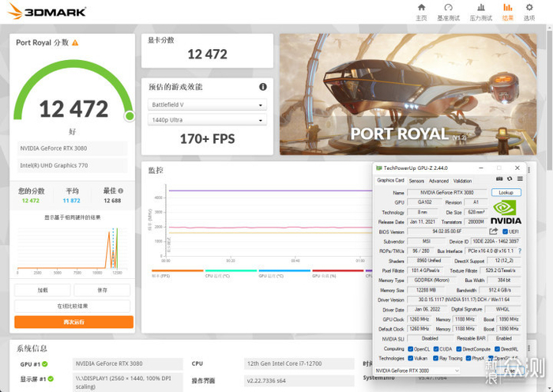Click the Bus Interface question mark icon
This screenshot has width=553, height=392.
tap(518, 251)
